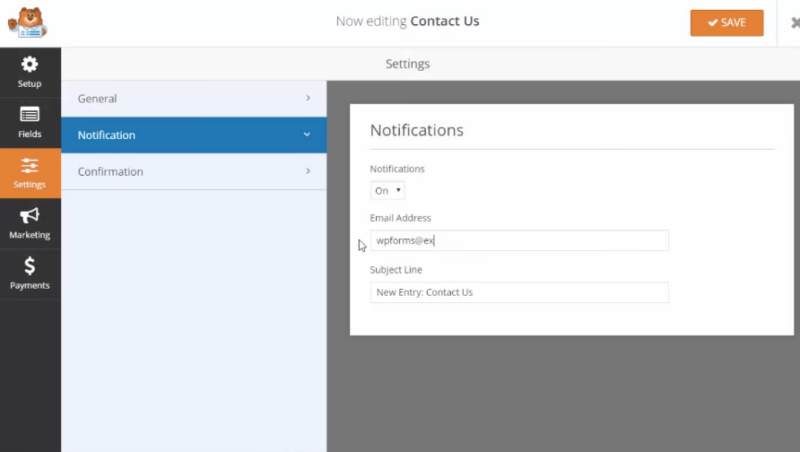
Task: Switch to the General settings tab
Action: 97,99
